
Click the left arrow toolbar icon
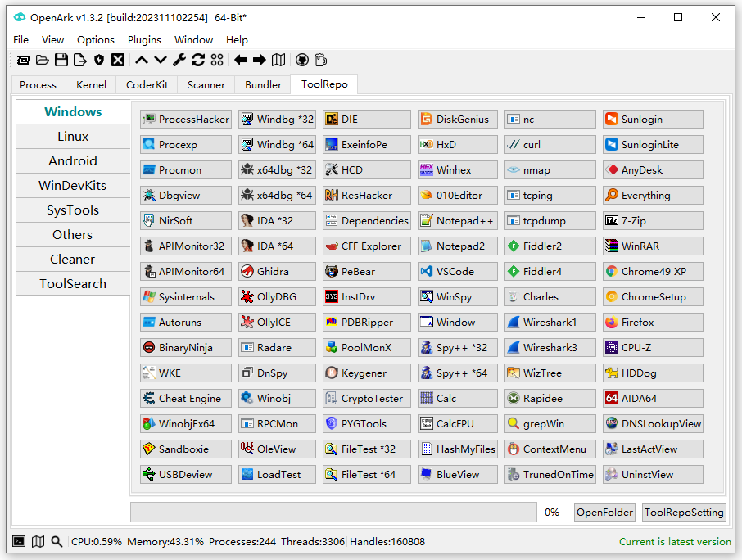pyautogui.click(x=241, y=60)
